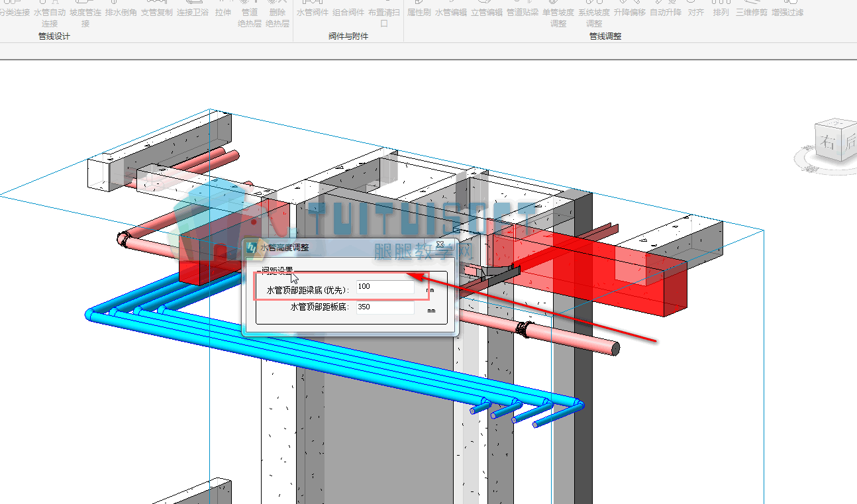Select the 自动升降 tool
This screenshot has width=857, height=504.
click(x=666, y=10)
